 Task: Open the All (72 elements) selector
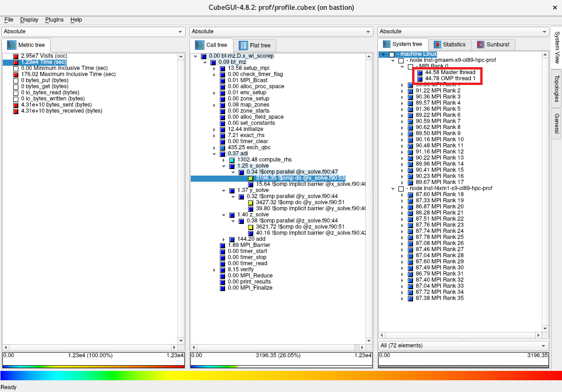coord(463,346)
